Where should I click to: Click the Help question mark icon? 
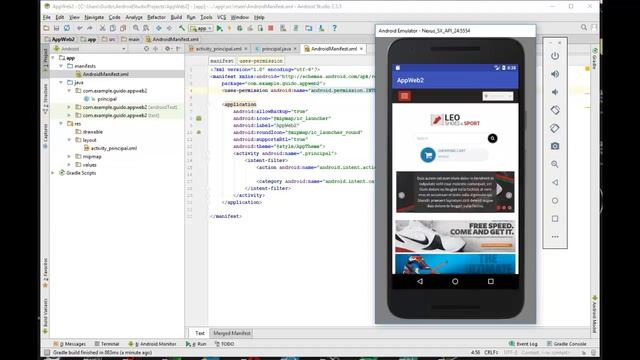pos(334,28)
